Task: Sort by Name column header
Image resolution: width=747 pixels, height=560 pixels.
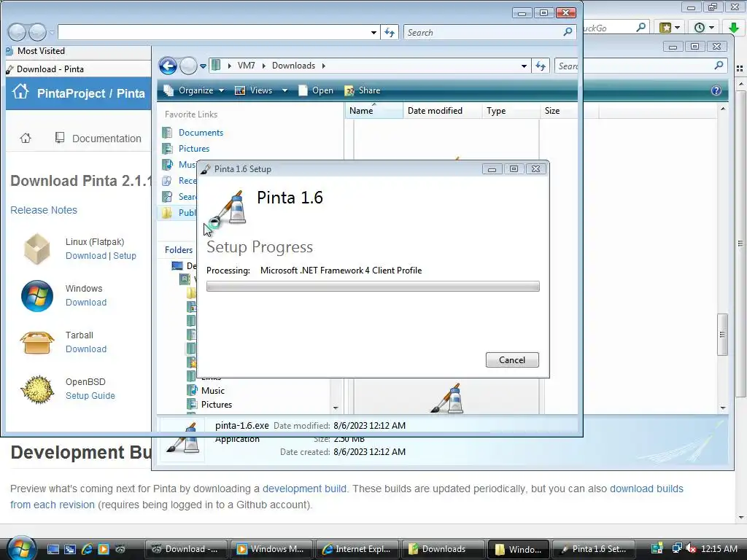Action: [373, 111]
